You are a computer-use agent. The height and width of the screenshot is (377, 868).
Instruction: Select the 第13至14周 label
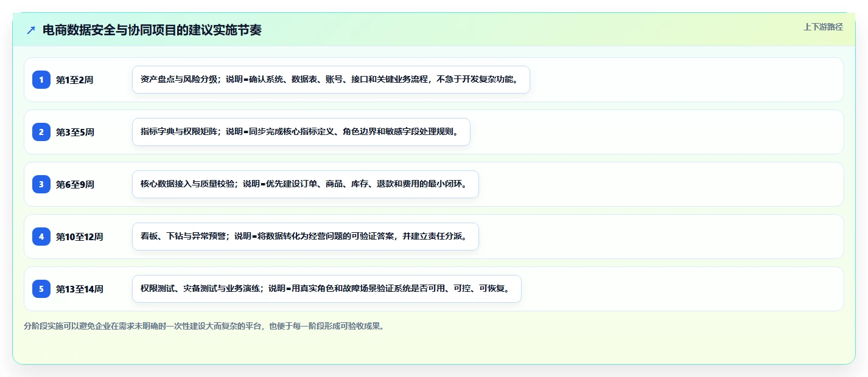[x=79, y=289]
